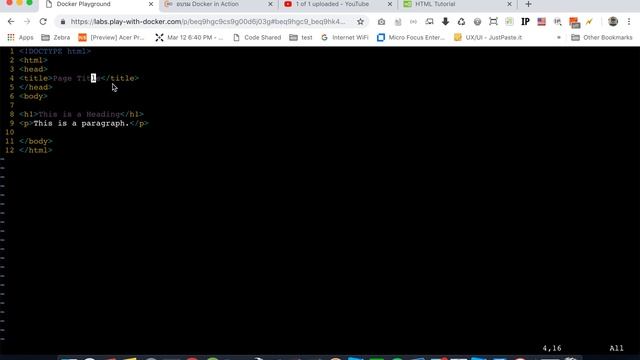The width and height of the screenshot is (640, 360).
Task: Open the UX/UI JustPaste.it bookmark
Action: tap(488, 38)
